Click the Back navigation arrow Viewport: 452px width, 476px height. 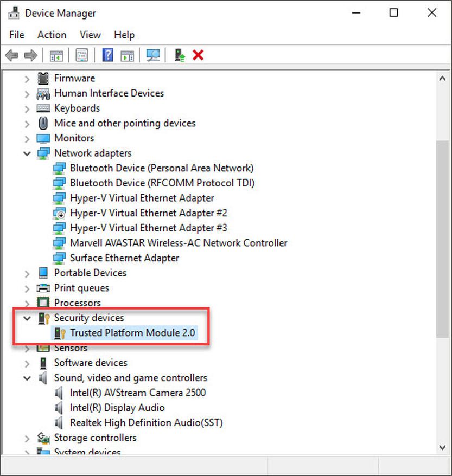tap(11, 55)
